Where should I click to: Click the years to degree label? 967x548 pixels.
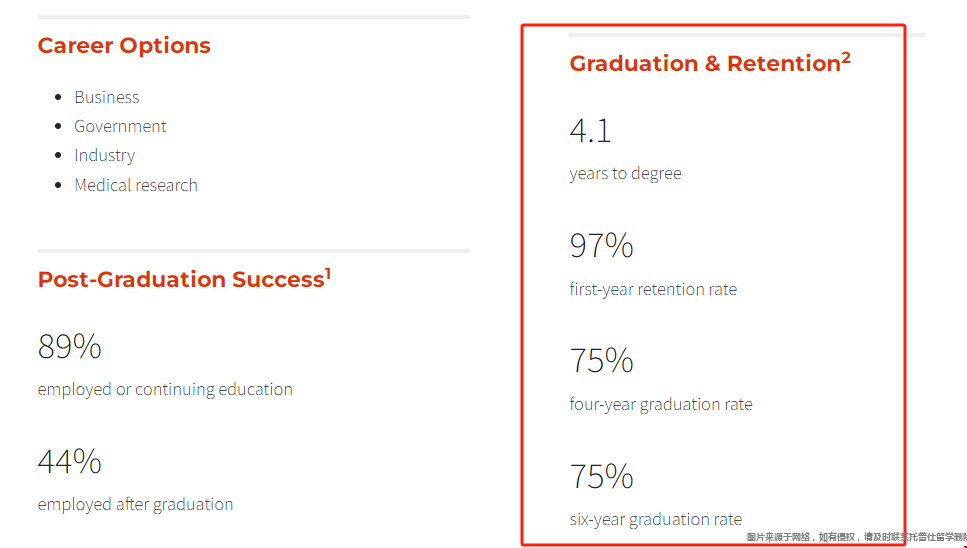[625, 174]
